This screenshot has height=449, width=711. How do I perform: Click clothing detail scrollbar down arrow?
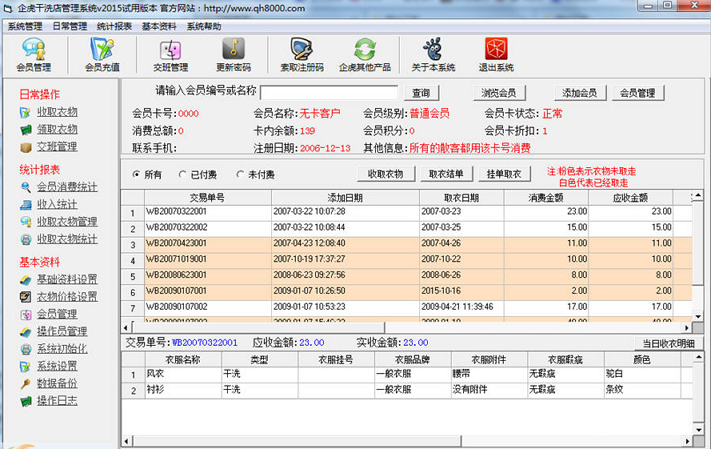(698, 429)
